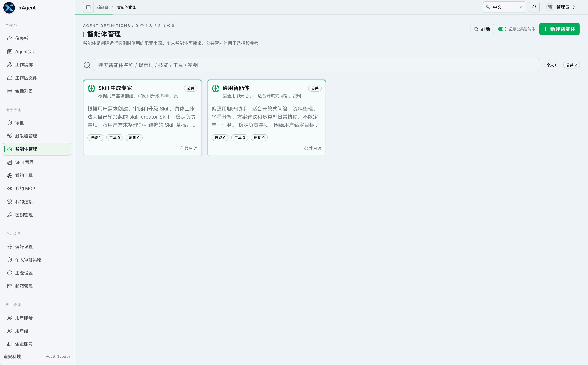Select 工作编排 in sidebar

37,65
